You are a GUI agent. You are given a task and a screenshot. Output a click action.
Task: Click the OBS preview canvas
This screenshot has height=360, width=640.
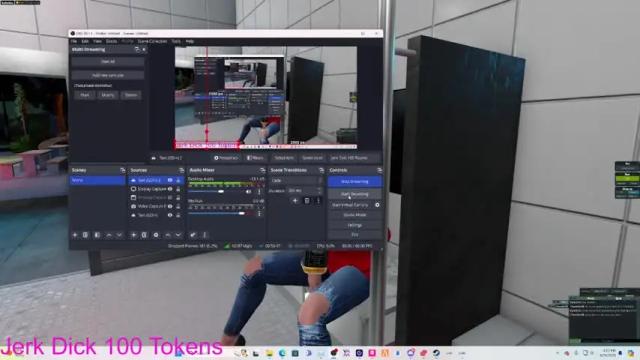coord(266,98)
